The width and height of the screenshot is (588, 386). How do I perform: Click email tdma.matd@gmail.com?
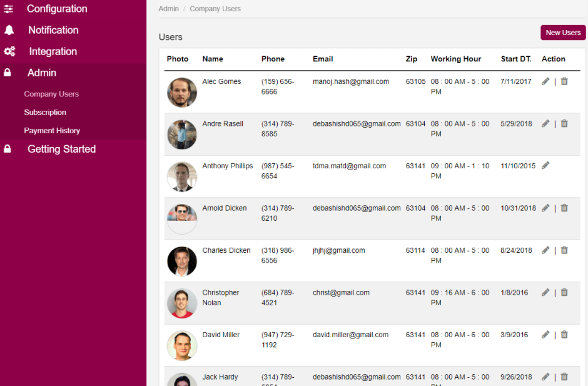(350, 166)
